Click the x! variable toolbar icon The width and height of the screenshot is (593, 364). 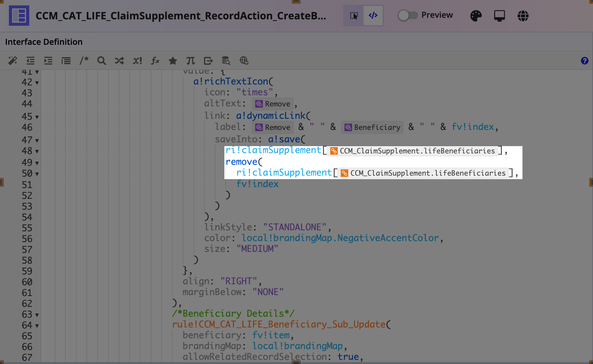click(x=137, y=61)
